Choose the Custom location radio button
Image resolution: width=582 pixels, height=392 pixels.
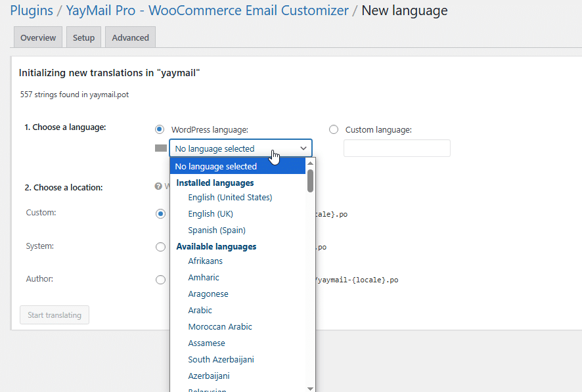[x=160, y=214]
